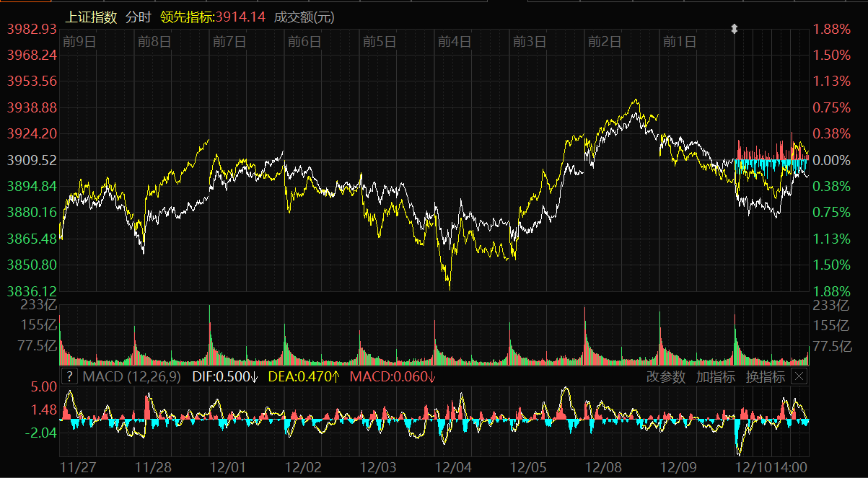868x478 pixels.
Task: Click 加指标 to add an indicator
Action: pyautogui.click(x=715, y=376)
